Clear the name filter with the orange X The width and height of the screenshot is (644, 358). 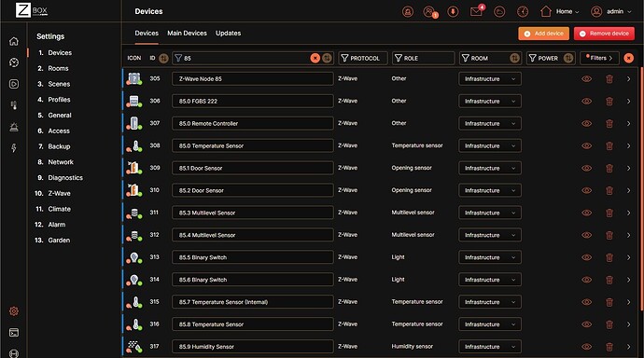315,58
